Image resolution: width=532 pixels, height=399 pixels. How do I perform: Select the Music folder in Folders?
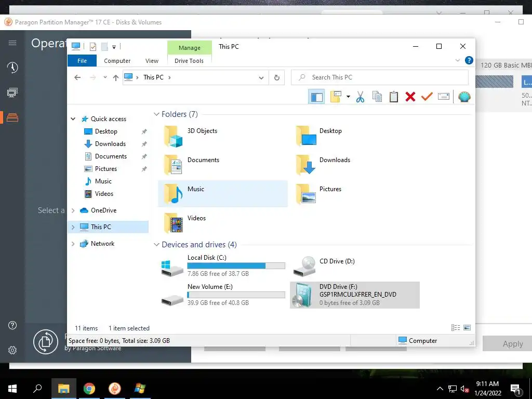tap(222, 194)
